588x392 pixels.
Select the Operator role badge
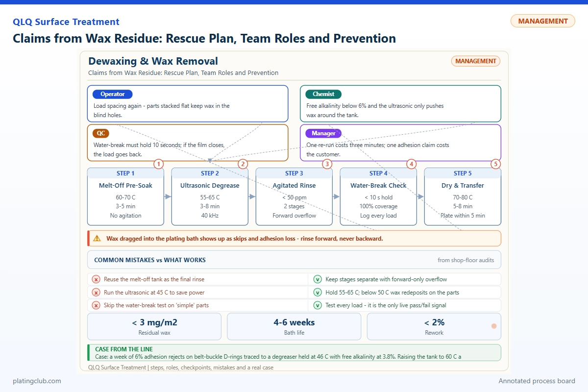(x=113, y=94)
